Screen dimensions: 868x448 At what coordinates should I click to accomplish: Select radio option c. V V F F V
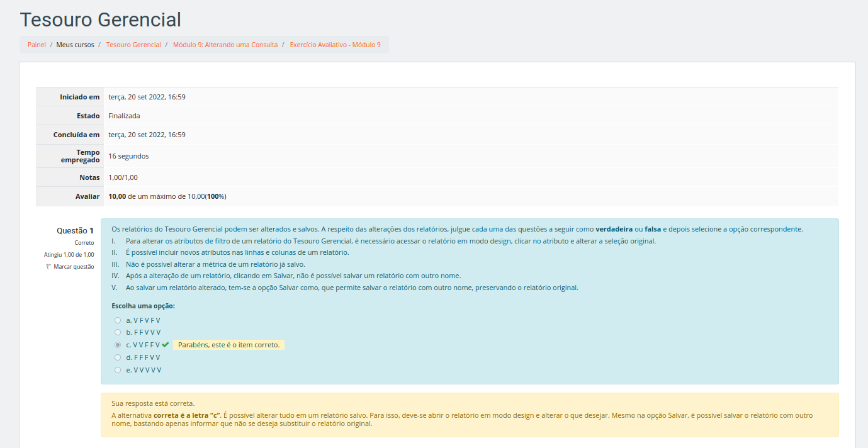[118, 345]
